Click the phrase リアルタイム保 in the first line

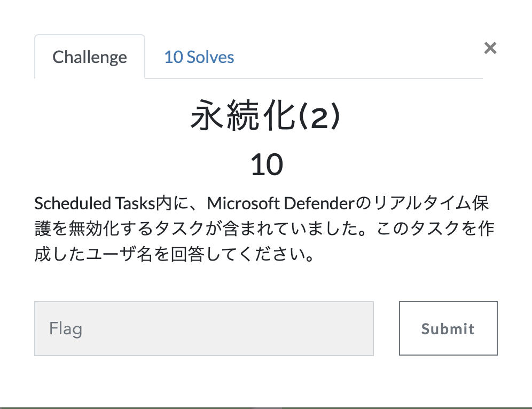(x=431, y=203)
